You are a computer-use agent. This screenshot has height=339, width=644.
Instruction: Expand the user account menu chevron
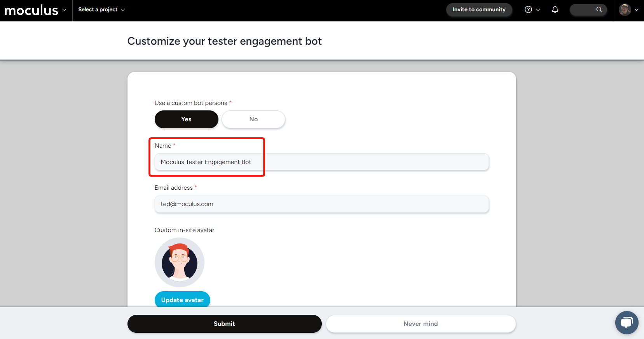637,10
